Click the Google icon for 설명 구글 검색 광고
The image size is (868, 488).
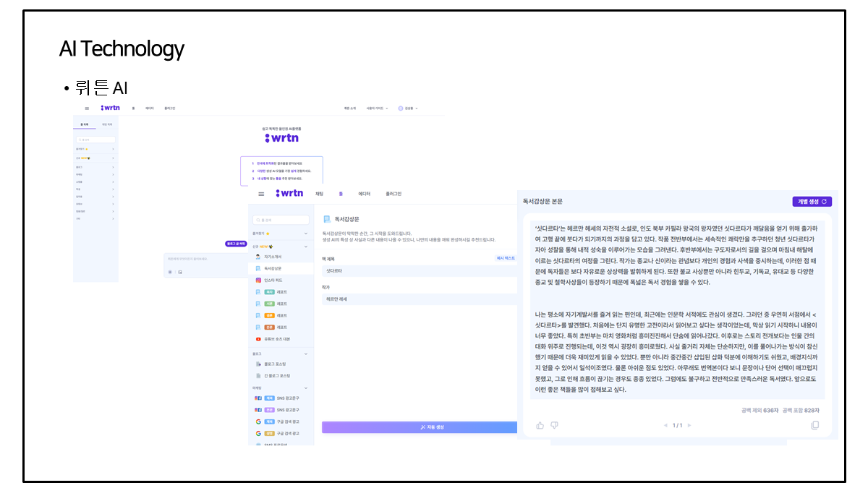[258, 433]
